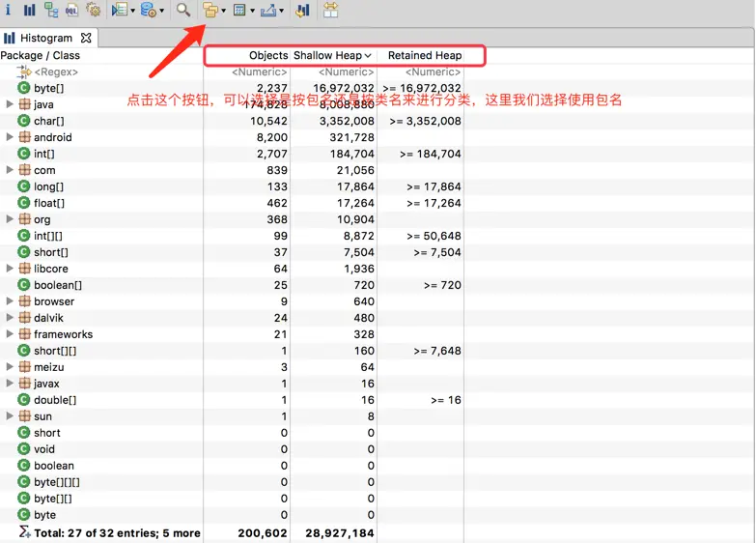The width and height of the screenshot is (756, 543).
Task: Expand the com package
Action: click(x=9, y=170)
